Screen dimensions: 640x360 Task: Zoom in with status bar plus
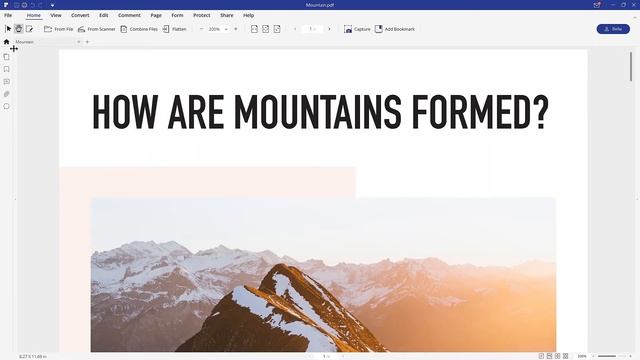(x=631, y=356)
